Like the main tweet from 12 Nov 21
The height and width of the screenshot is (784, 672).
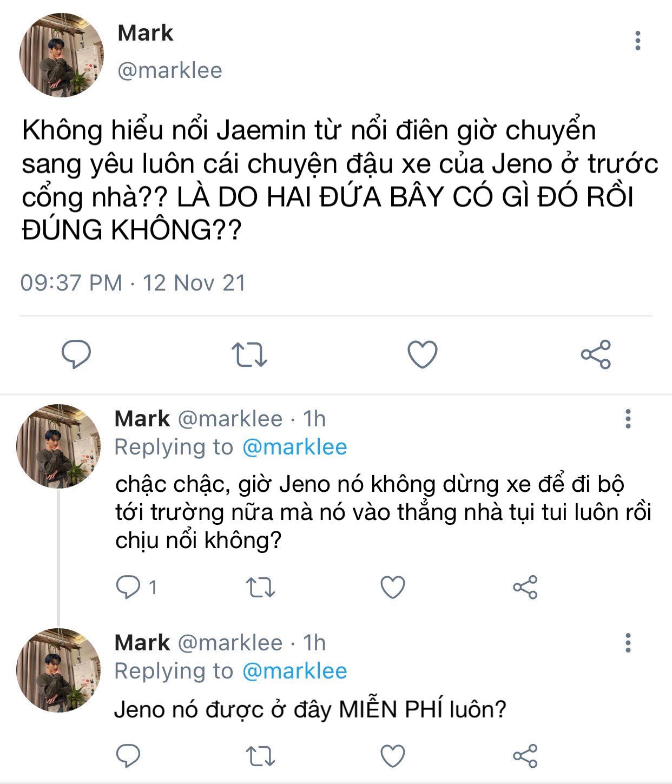422,354
